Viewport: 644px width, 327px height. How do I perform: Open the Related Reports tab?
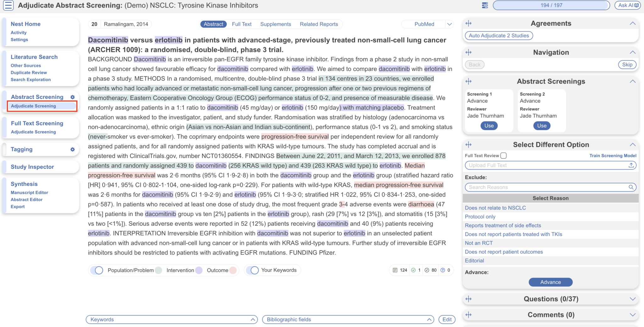[x=319, y=24]
